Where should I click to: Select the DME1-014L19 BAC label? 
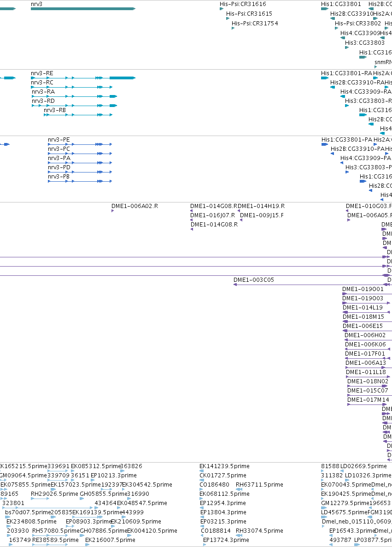pos(363,308)
